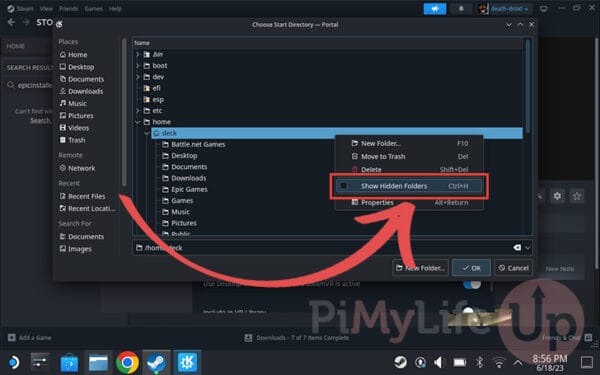Open Steam game settings gear icon
This screenshot has height=375, width=600.
pyautogui.click(x=557, y=196)
